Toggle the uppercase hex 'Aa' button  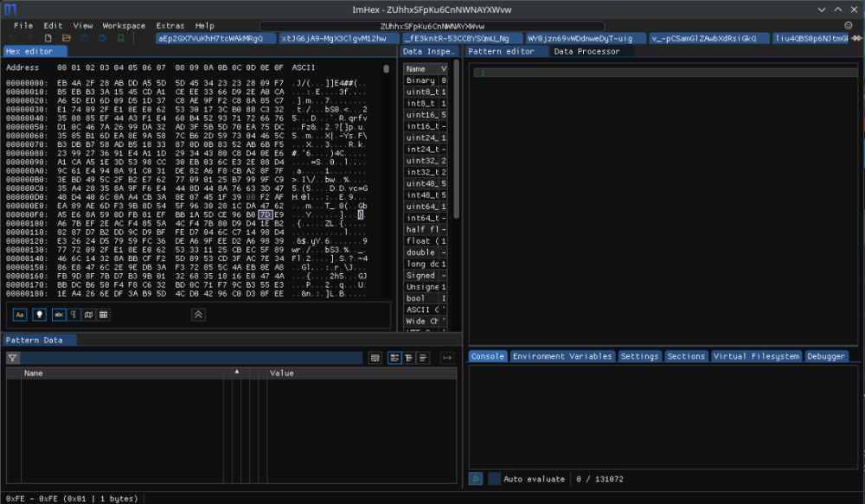pyautogui.click(x=19, y=315)
